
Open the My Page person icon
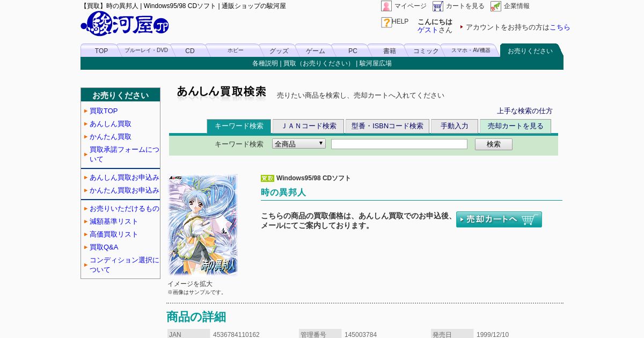point(386,6)
